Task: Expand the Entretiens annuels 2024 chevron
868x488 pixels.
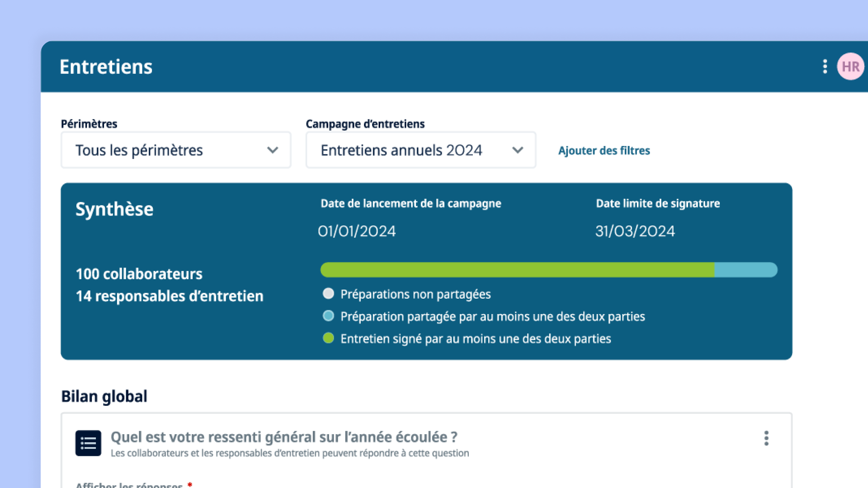Action: point(517,150)
